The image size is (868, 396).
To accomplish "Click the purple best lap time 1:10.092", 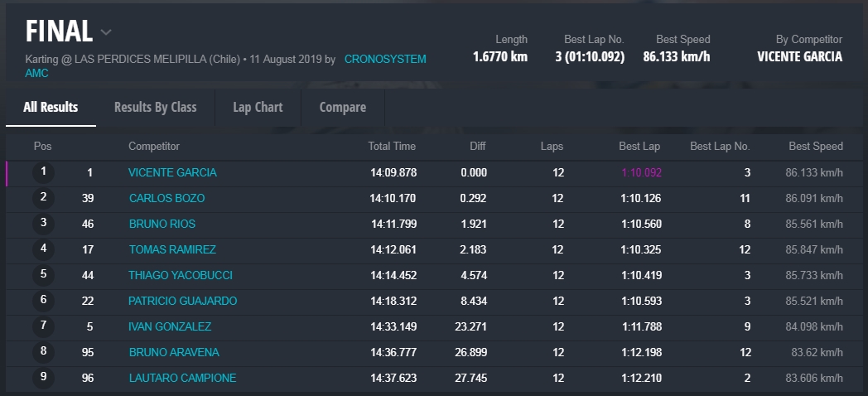I will 641,172.
